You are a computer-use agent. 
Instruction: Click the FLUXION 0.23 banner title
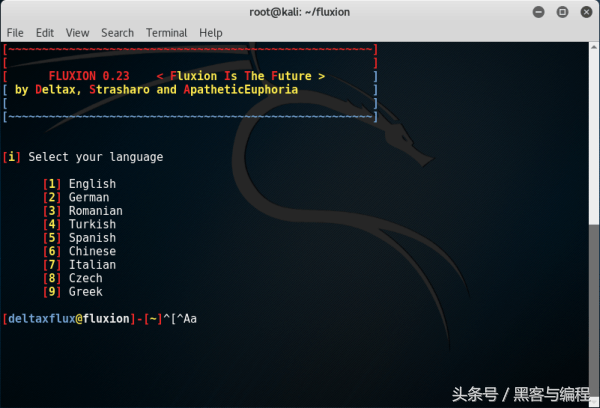(x=89, y=76)
